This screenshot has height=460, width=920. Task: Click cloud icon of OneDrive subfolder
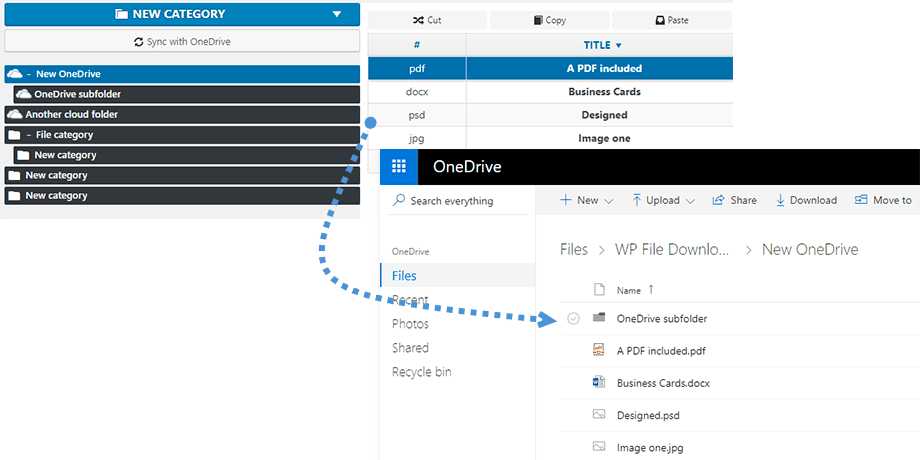pos(24,94)
